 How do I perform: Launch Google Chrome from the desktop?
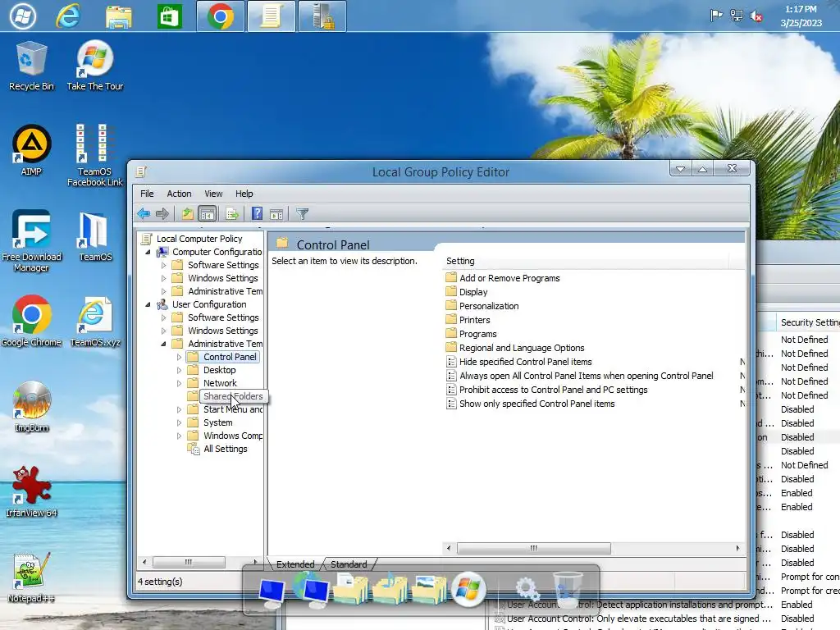(31, 321)
